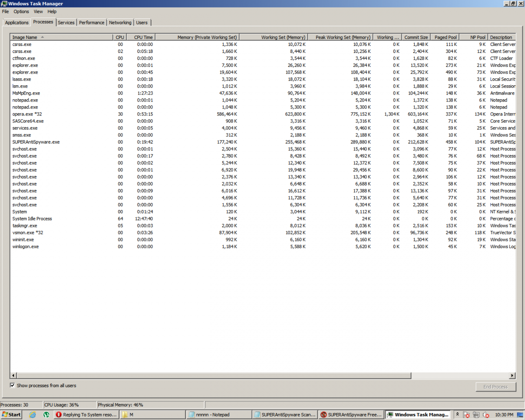Image resolution: width=525 pixels, height=420 pixels.
Task: Open the Help menu
Action: 52,11
